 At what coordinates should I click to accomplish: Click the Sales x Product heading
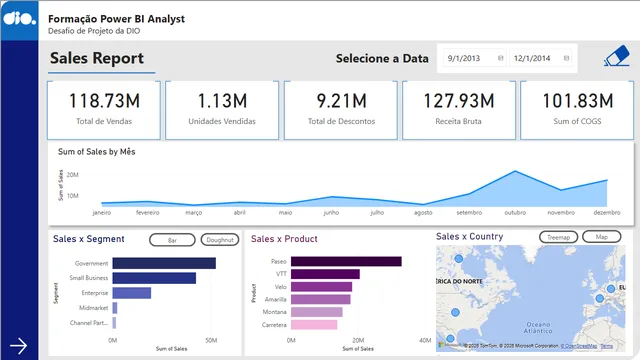[284, 239]
